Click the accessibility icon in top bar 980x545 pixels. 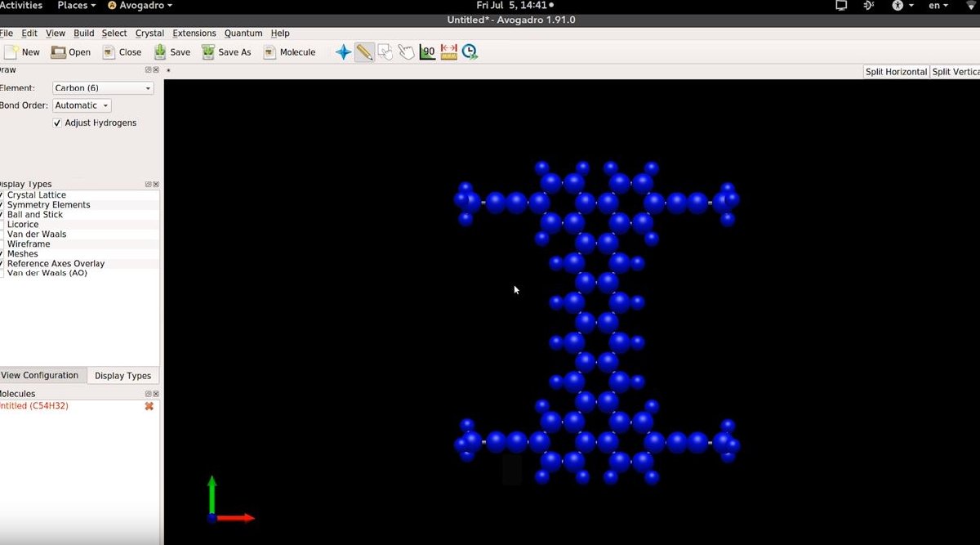[898, 6]
